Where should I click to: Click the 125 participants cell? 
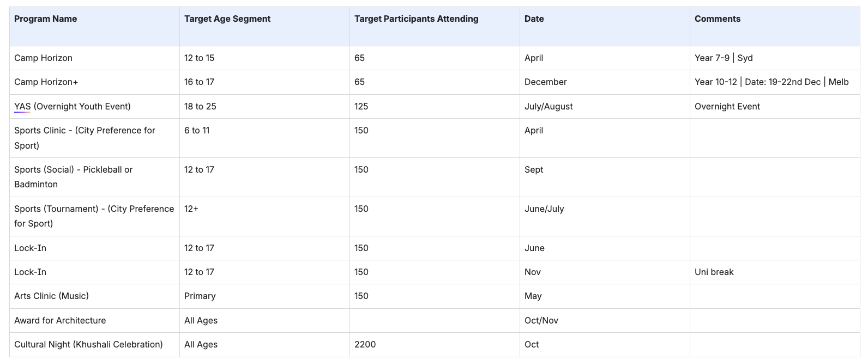pos(361,107)
